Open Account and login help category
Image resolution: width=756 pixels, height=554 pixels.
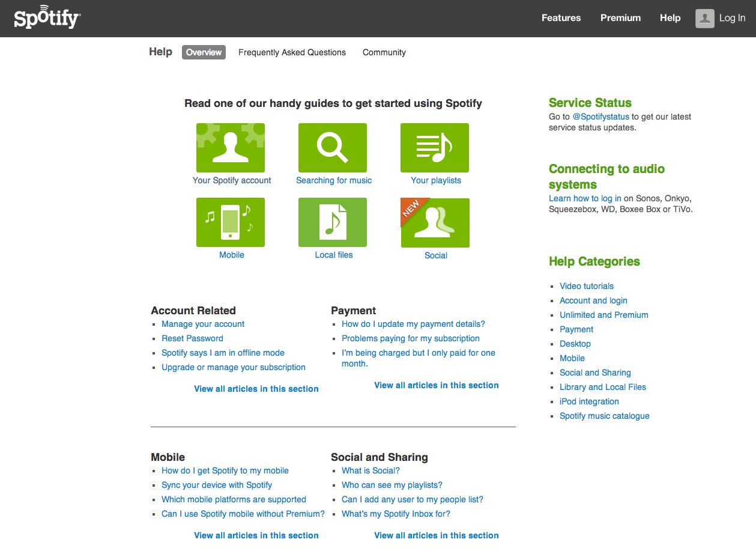click(593, 300)
